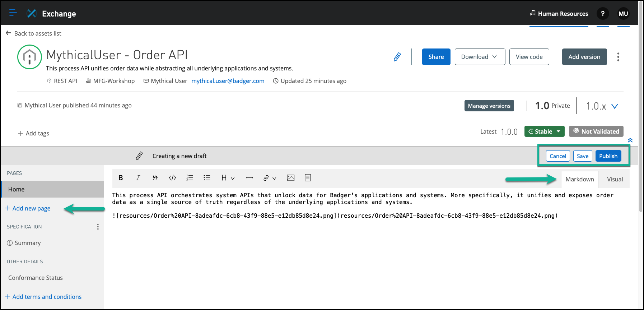Open the hamburger navigation menu
The height and width of the screenshot is (310, 644).
(13, 13)
